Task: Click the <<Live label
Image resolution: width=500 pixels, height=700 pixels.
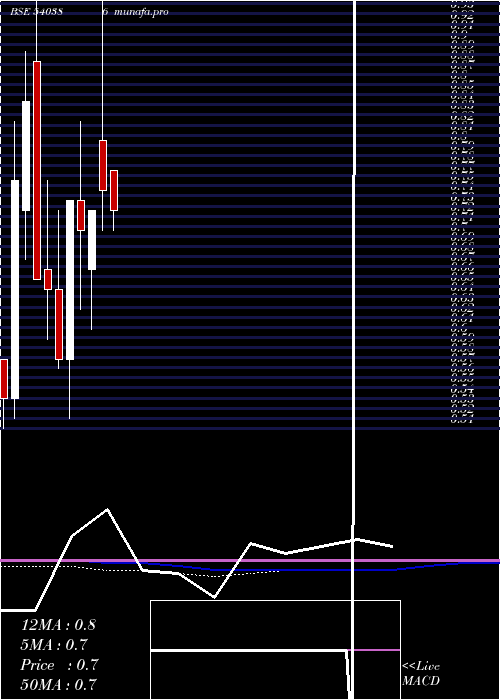Action: point(421,667)
